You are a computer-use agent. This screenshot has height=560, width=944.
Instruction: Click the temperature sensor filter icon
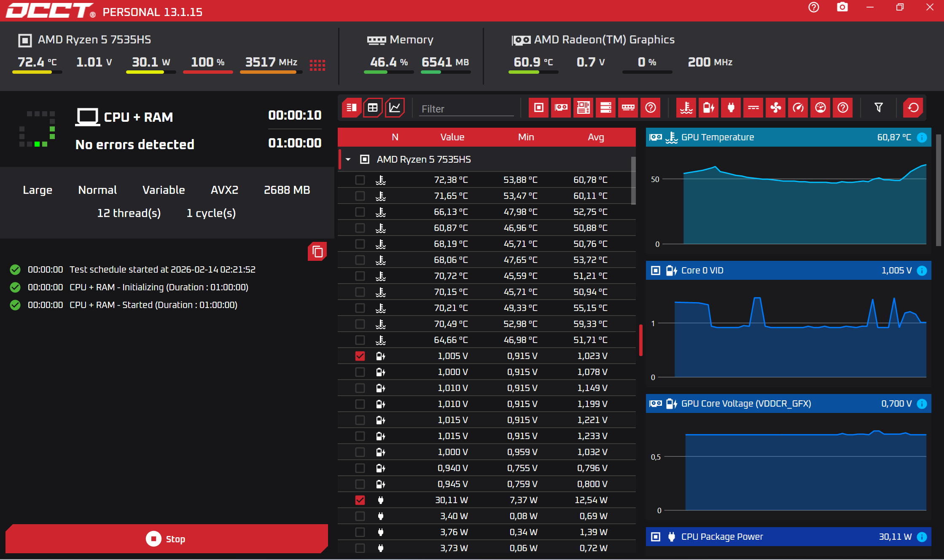(x=686, y=108)
